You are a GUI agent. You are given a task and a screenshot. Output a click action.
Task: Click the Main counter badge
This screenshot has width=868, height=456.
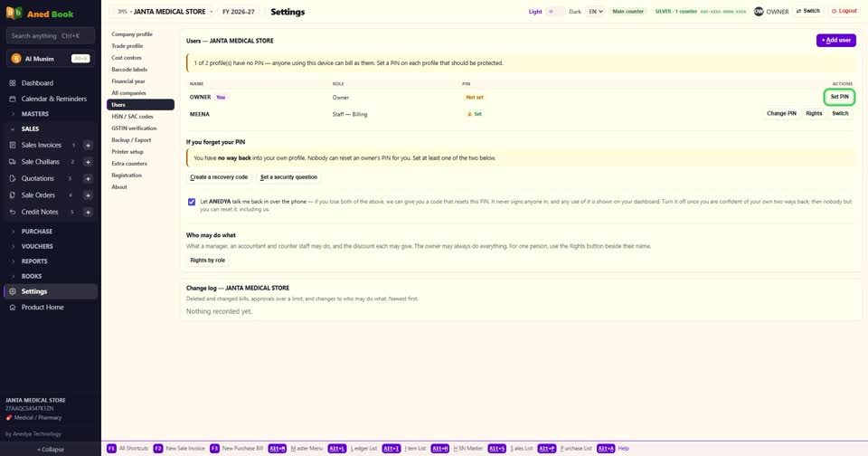(x=627, y=11)
